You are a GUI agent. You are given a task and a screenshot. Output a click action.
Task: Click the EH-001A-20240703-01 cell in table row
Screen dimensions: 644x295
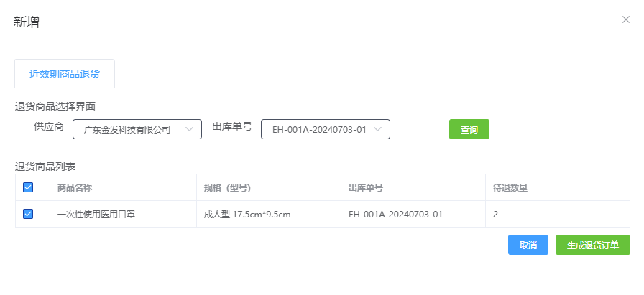[x=395, y=214]
